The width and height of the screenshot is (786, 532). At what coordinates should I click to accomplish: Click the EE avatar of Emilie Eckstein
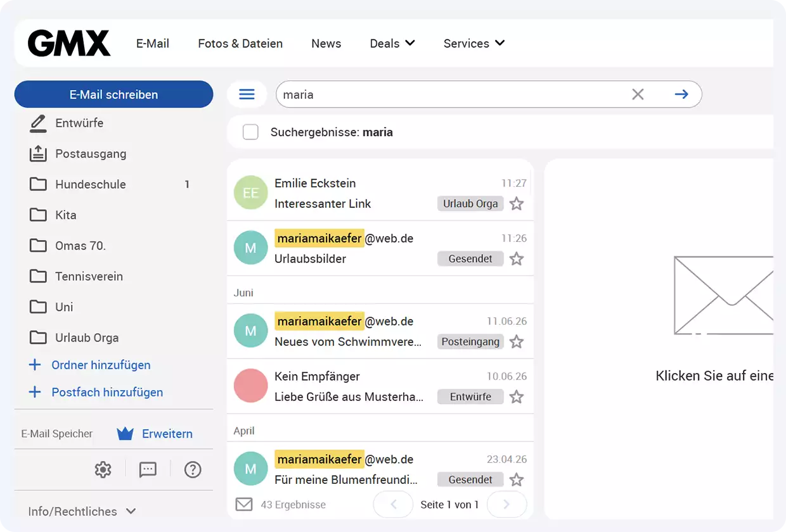point(250,193)
